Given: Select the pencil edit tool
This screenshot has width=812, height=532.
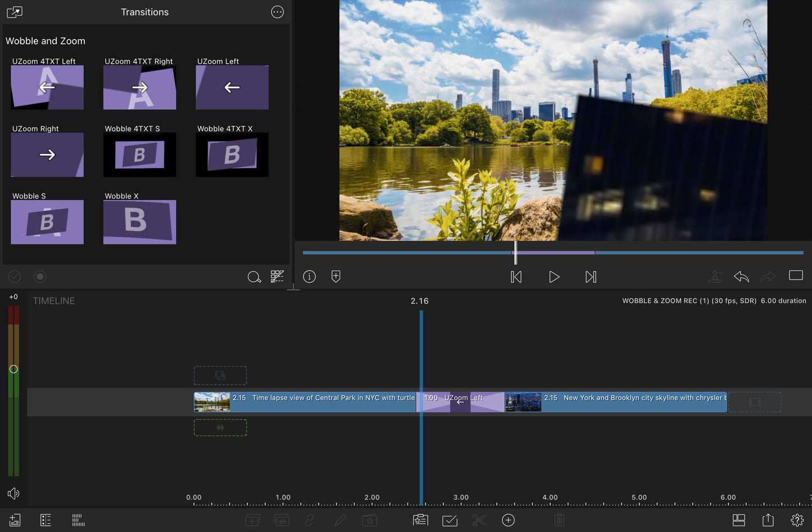Looking at the screenshot, I should (339, 520).
